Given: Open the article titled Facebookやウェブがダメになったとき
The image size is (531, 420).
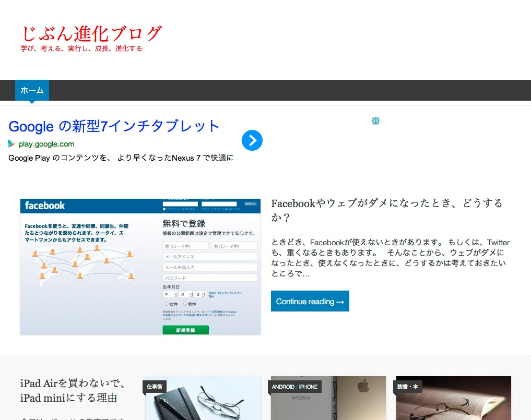Looking at the screenshot, I should 387,210.
